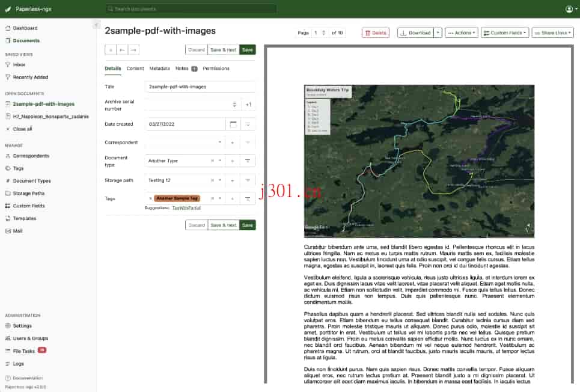This screenshot has height=392, width=580.
Task: Expand the Correspondent dropdown
Action: pos(220,142)
